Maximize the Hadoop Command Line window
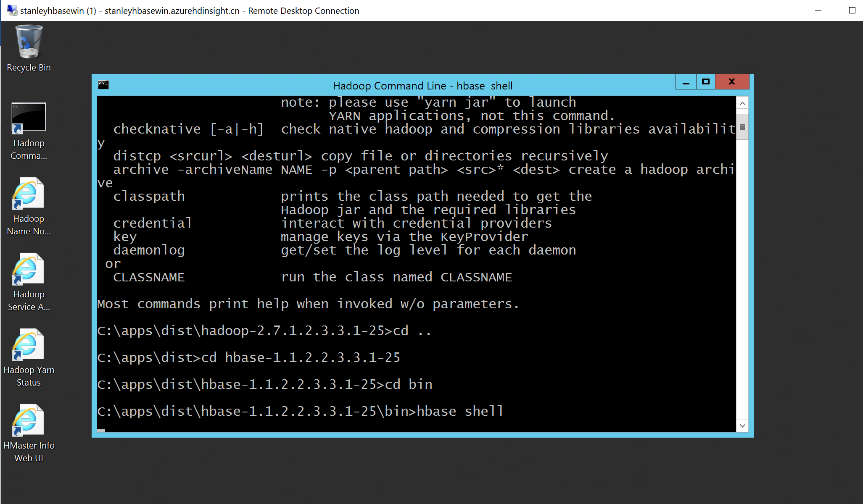Screen dimensions: 863x504 [x=705, y=81]
